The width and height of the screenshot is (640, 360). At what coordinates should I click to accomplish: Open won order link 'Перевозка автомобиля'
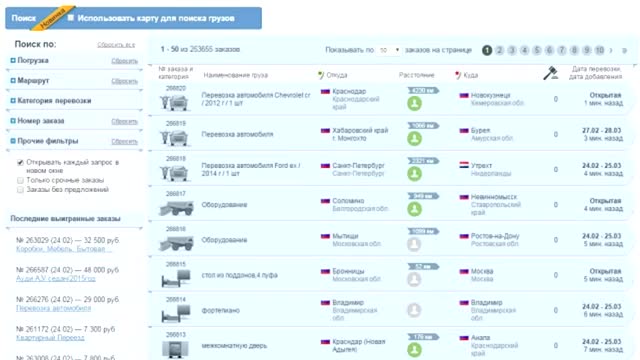pos(53,308)
